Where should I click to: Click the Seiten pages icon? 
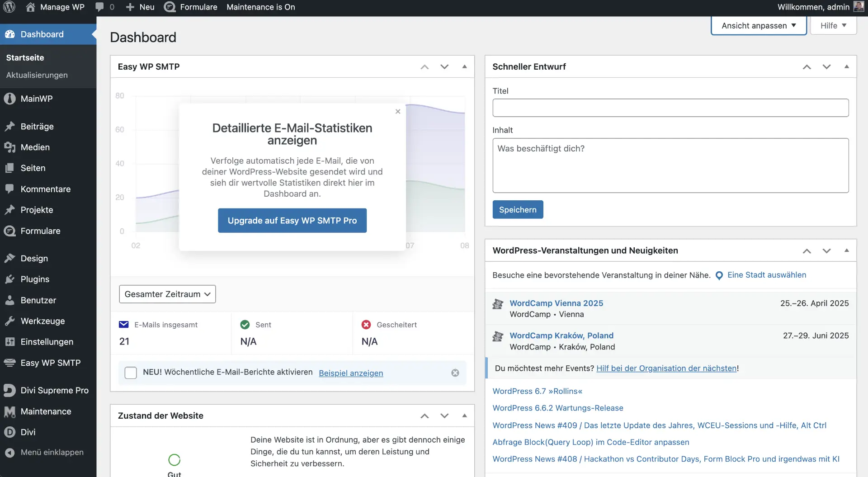pos(9,168)
